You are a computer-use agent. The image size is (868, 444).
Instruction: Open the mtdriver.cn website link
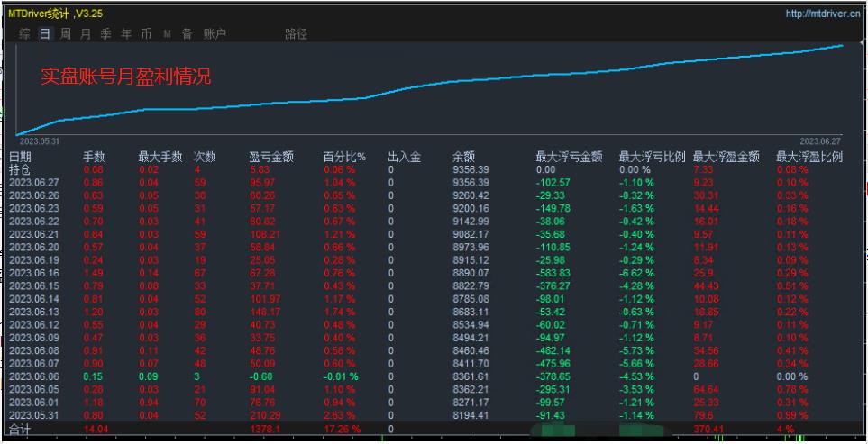tap(823, 14)
